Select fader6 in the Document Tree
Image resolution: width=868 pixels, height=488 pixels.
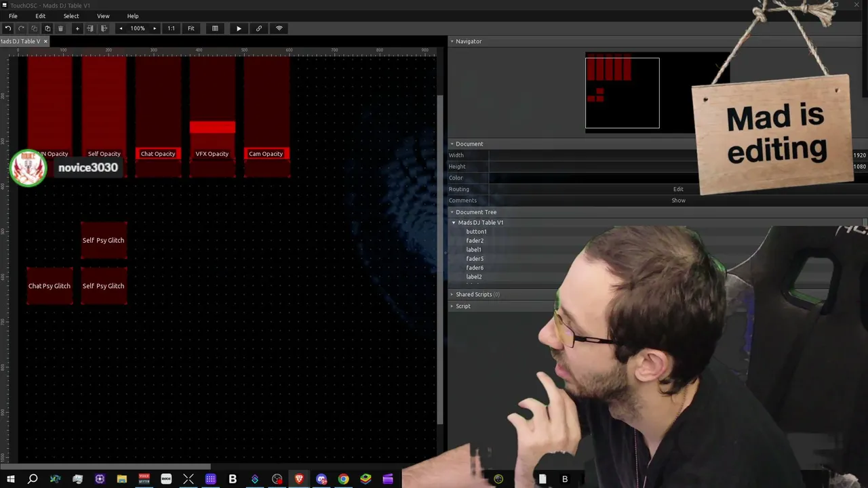(475, 268)
